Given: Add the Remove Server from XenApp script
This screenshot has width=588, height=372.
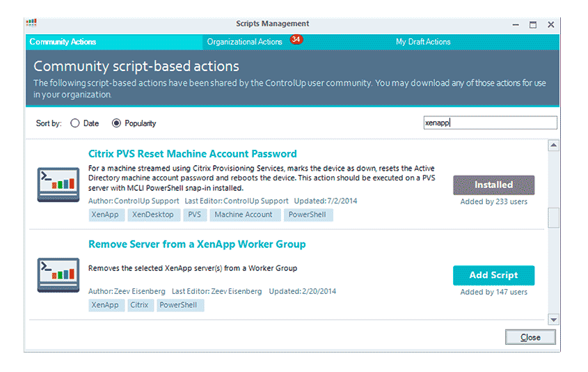Looking at the screenshot, I should [x=493, y=275].
